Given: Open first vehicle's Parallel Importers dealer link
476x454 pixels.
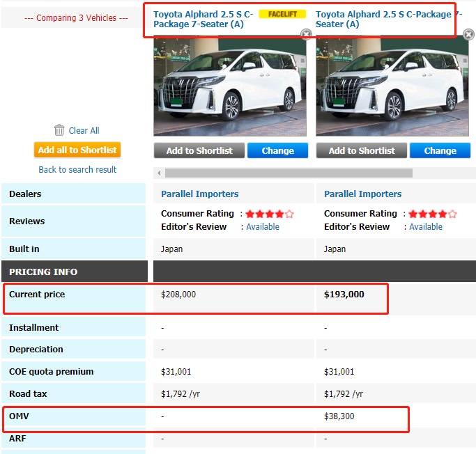Looking at the screenshot, I should tap(199, 194).
